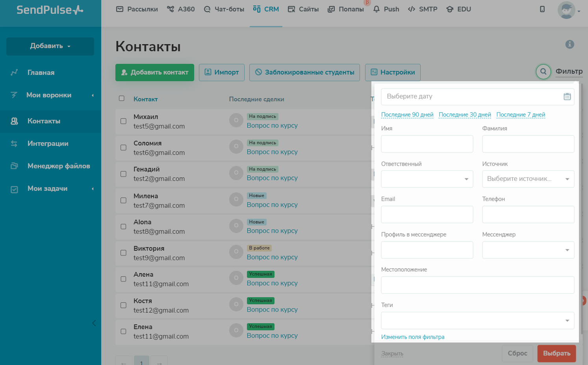Click the Последние 30 дней link

(x=465, y=115)
